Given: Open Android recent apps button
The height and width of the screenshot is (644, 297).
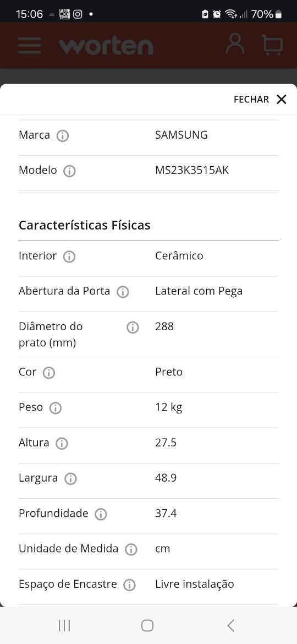Looking at the screenshot, I should [x=64, y=625].
